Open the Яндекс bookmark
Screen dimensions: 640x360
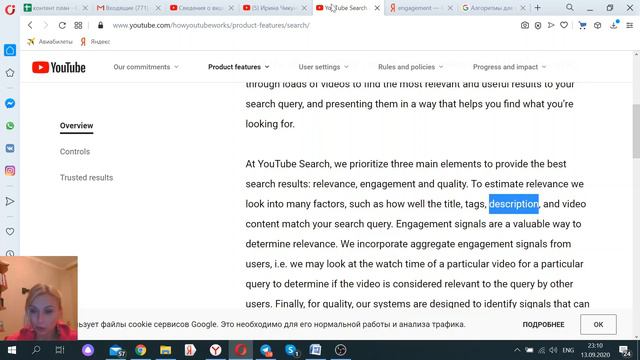95,42
